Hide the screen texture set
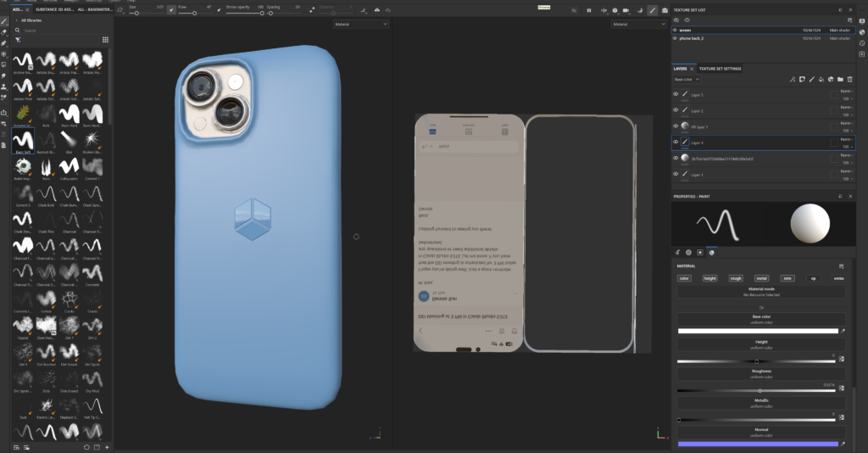Viewport: 868px width, 453px height. click(675, 30)
